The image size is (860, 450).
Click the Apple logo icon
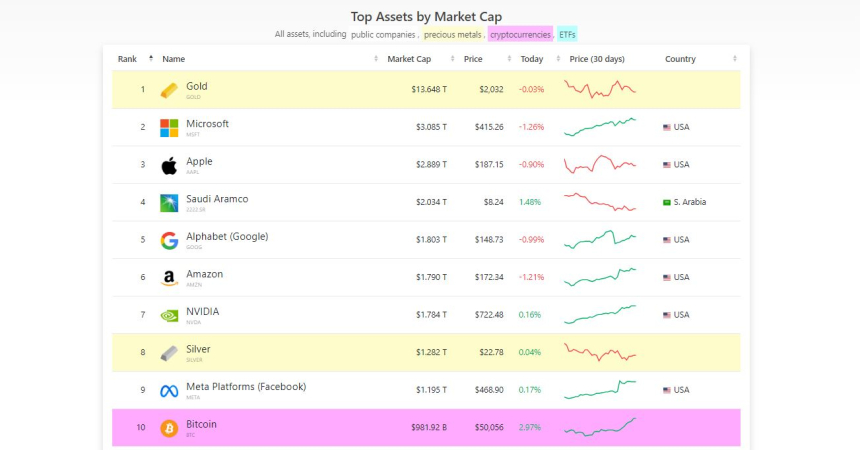(169, 165)
